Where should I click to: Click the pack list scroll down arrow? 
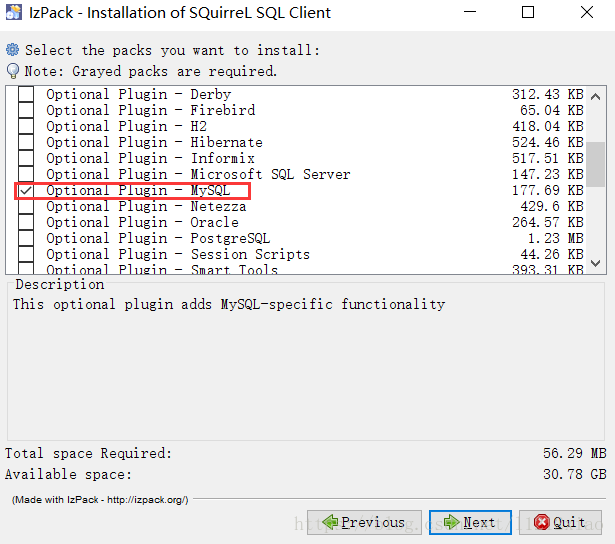point(595,263)
